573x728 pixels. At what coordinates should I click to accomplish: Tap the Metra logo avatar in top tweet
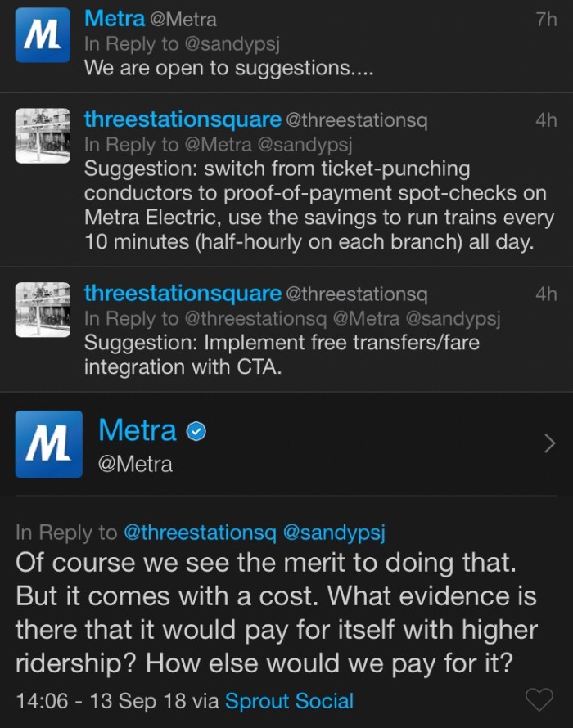pos(43,35)
